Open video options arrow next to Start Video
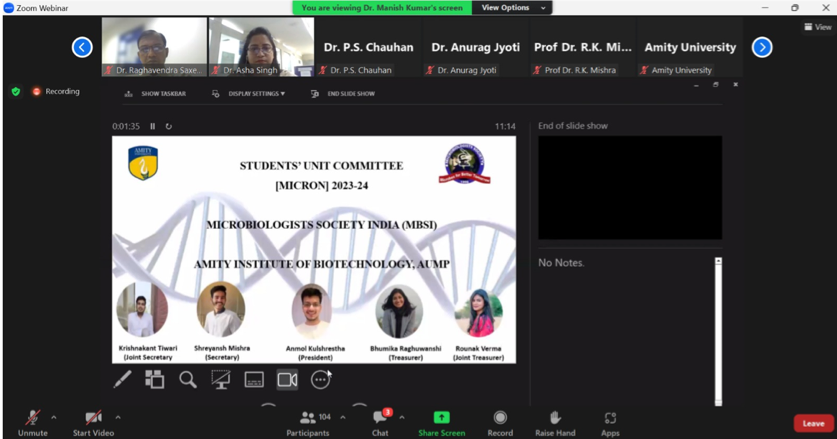The image size is (837, 439). (x=118, y=417)
